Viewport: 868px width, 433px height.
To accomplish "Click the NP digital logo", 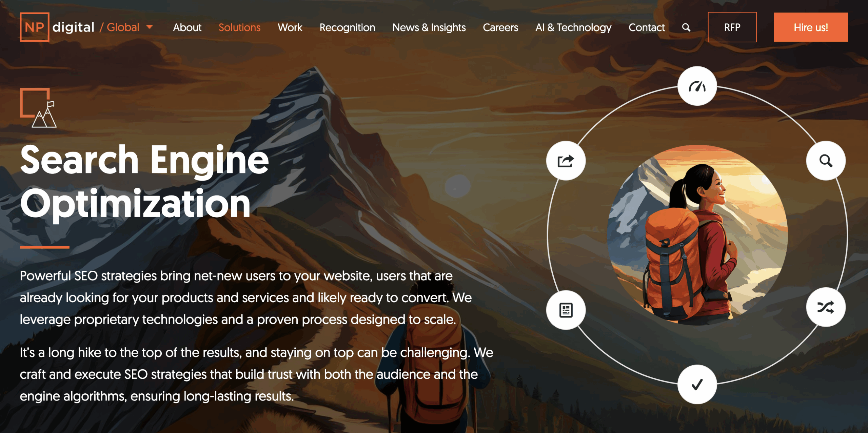I will pyautogui.click(x=57, y=27).
